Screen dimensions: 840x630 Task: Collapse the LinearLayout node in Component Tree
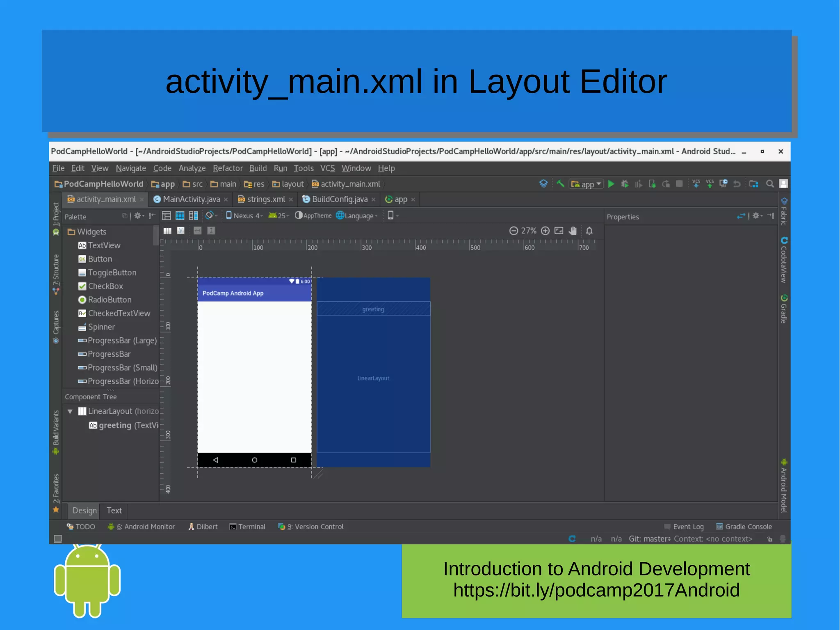[70, 411]
